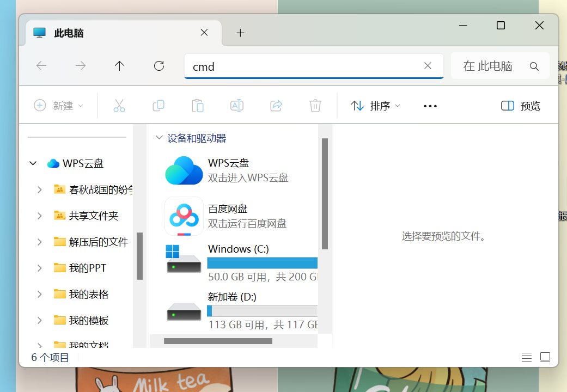
Task: Click the sort arrows icon beside 排序
Action: [x=357, y=106]
